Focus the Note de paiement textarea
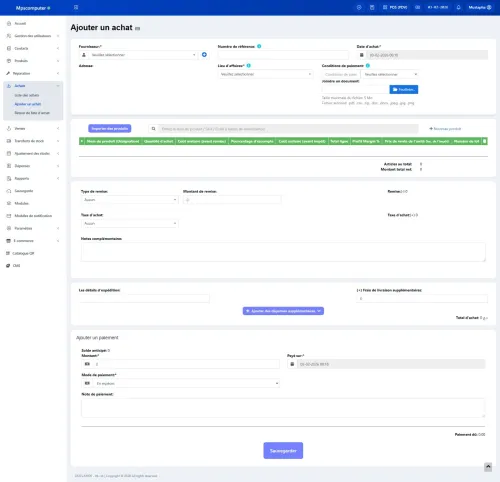Screen dimensions: 500x482 click(x=283, y=407)
